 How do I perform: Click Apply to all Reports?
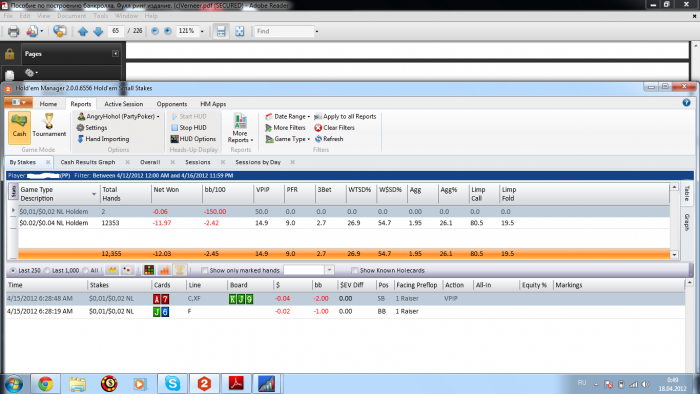coord(345,116)
